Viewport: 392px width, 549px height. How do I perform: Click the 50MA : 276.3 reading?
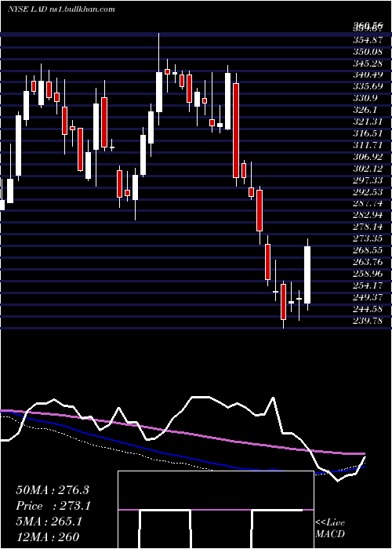[53, 490]
